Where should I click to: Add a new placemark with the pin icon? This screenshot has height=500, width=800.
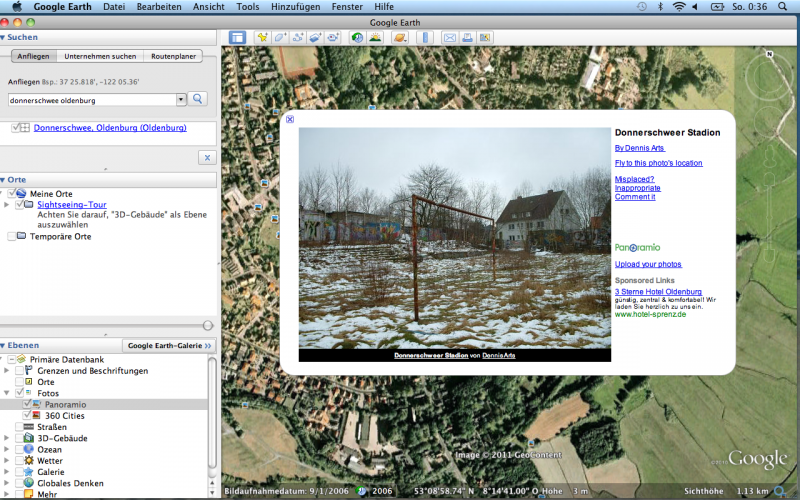[263, 38]
